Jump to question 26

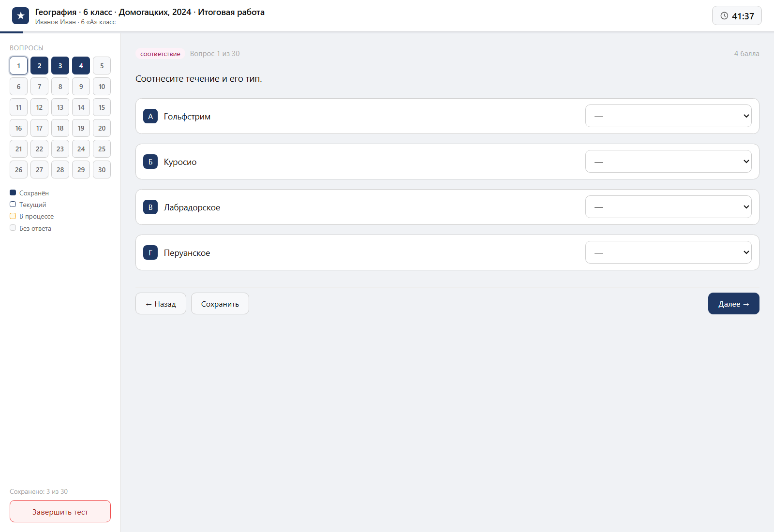tap(18, 170)
